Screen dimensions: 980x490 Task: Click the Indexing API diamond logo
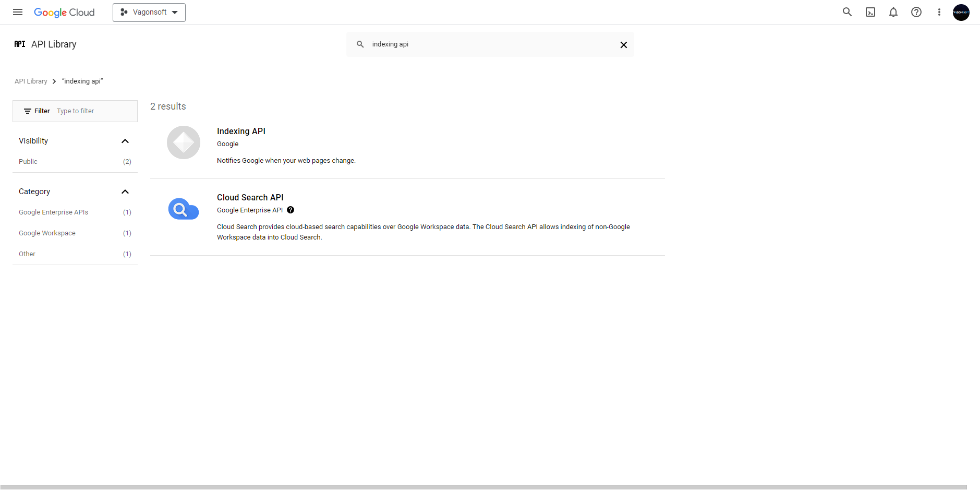pyautogui.click(x=184, y=142)
